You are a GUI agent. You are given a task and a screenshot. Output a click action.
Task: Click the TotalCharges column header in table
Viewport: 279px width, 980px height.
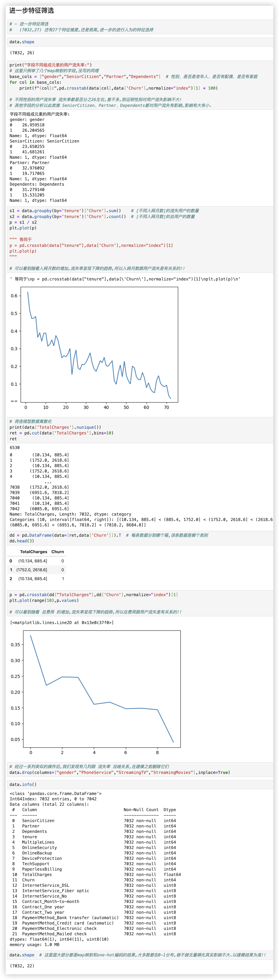tap(33, 552)
